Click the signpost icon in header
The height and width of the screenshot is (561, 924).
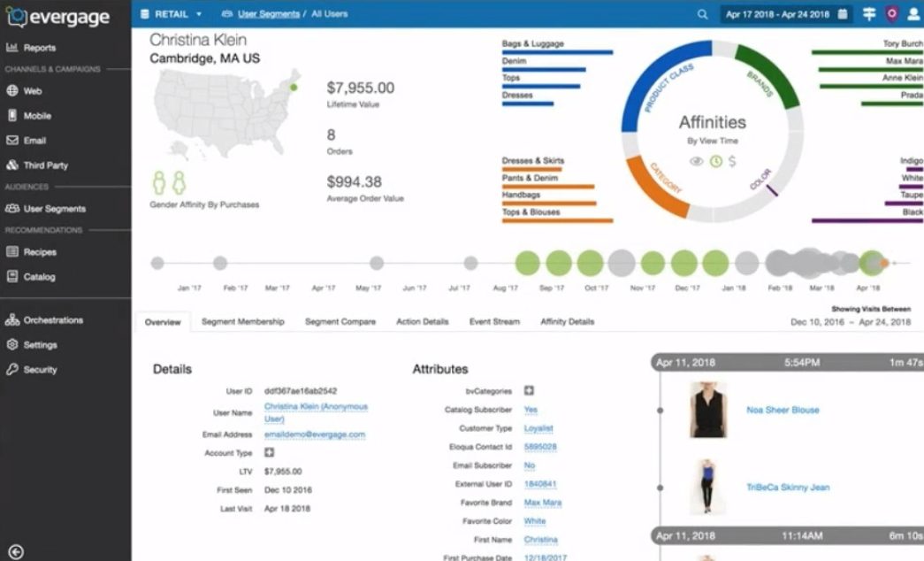click(x=869, y=14)
